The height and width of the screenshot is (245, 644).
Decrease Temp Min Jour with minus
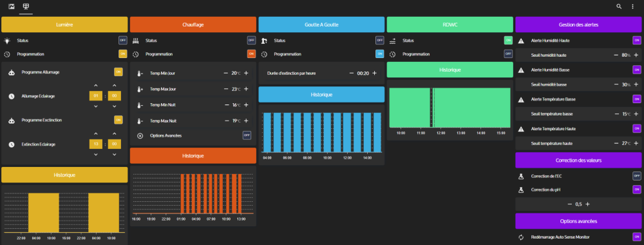(x=225, y=73)
